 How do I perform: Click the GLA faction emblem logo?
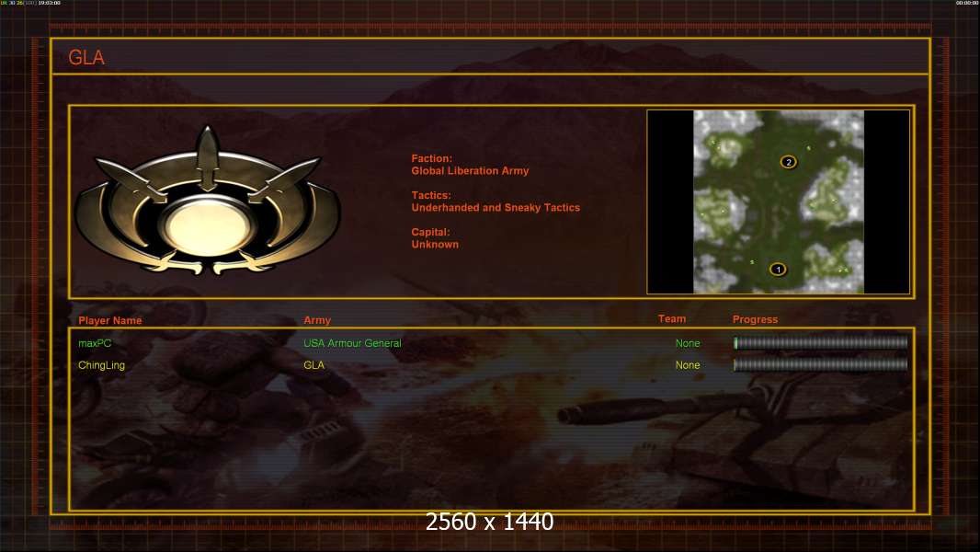(207, 200)
